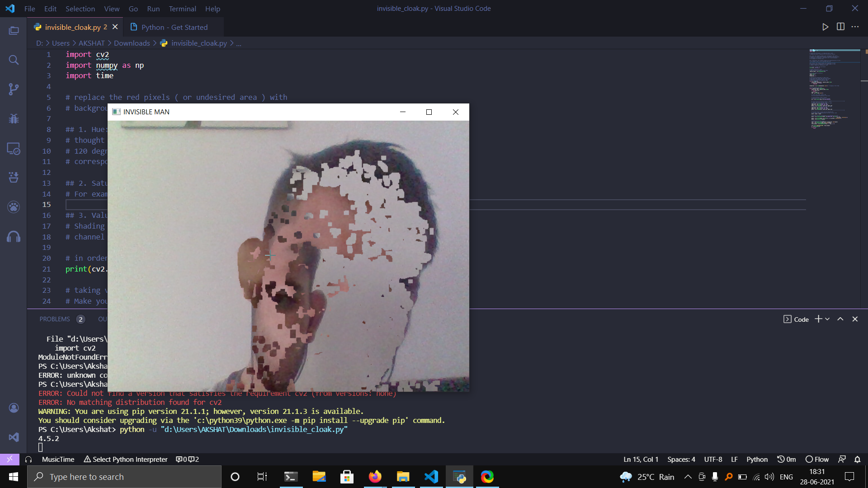Split the editor to the right
Viewport: 868px width, 488px height.
pos(840,27)
